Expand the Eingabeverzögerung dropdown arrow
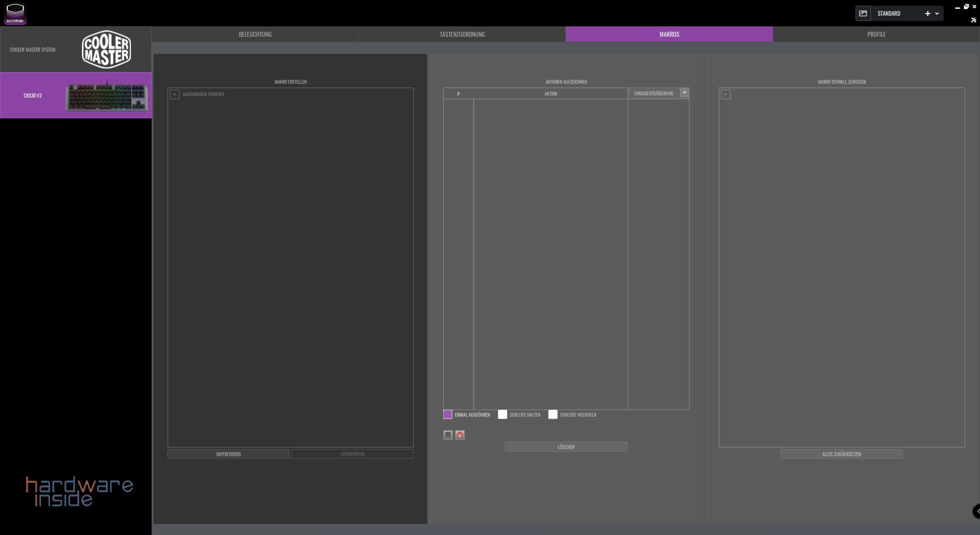 684,93
